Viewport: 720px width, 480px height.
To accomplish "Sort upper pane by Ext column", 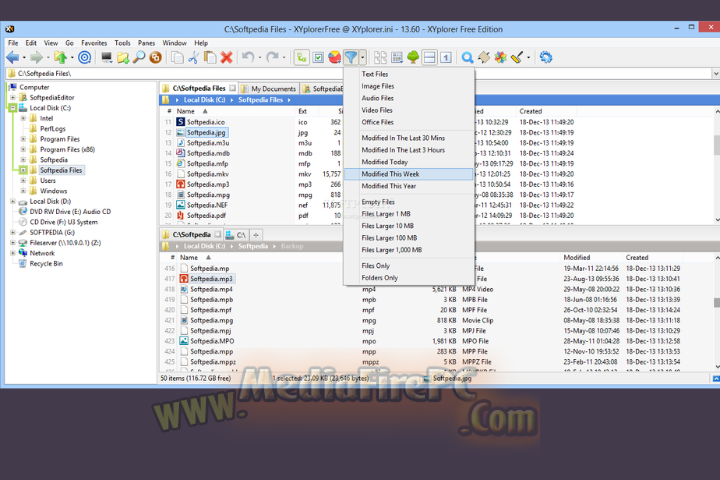I will pos(303,111).
